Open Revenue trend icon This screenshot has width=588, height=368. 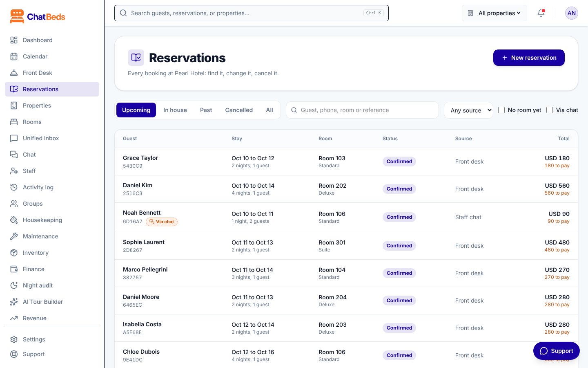(14, 318)
